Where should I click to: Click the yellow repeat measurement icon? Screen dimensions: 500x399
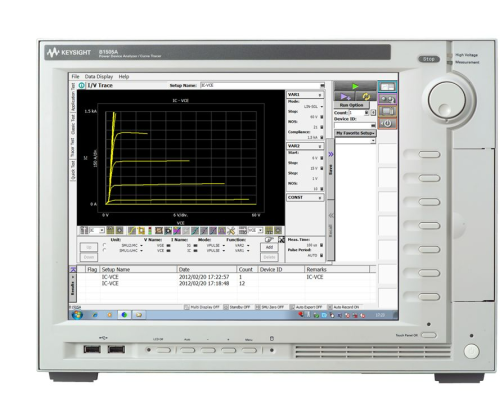pos(366,97)
